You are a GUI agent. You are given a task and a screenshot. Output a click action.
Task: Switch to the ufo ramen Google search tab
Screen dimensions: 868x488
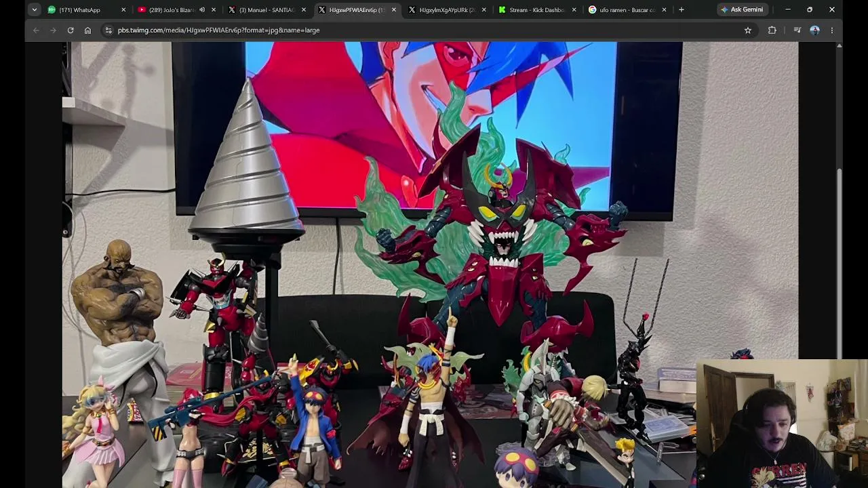(x=627, y=9)
